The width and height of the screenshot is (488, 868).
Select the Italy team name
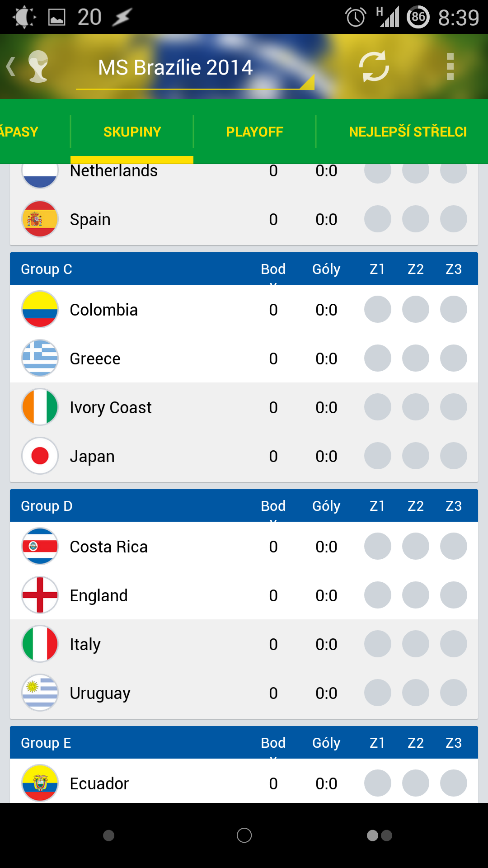click(85, 644)
